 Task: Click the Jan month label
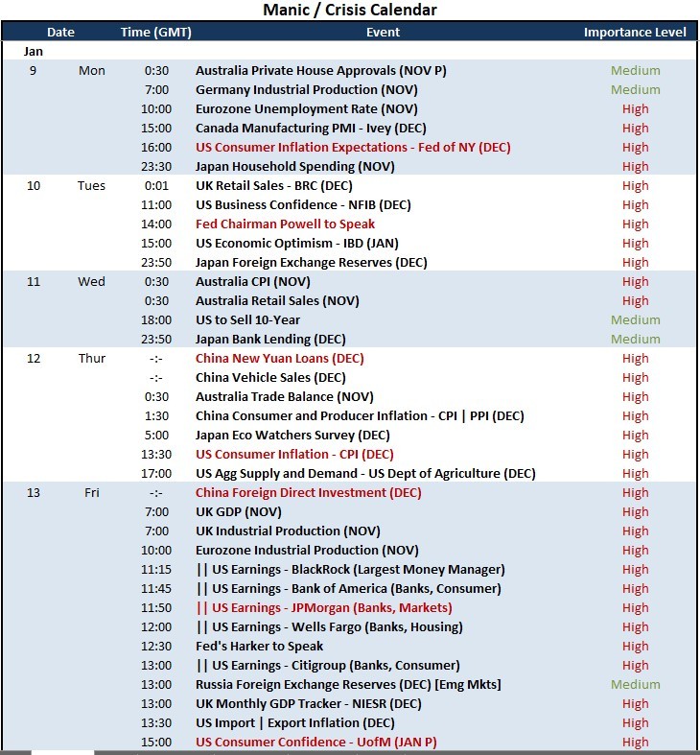pyautogui.click(x=34, y=52)
